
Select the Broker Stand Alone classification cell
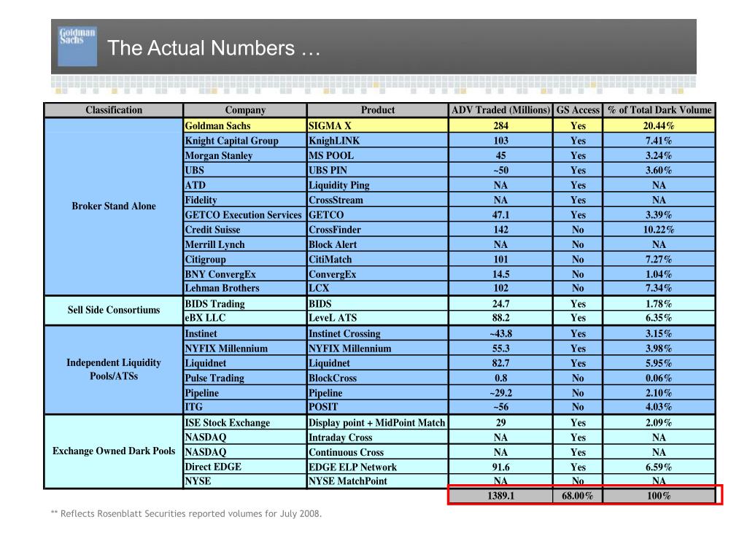pos(114,206)
